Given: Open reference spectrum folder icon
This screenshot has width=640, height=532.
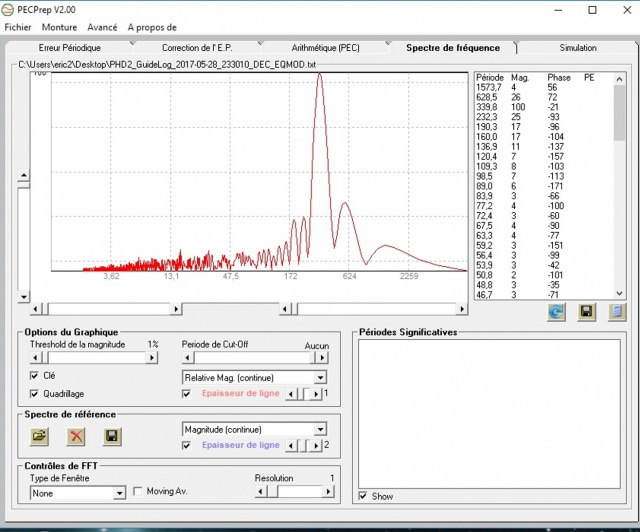Looking at the screenshot, I should pos(40,436).
